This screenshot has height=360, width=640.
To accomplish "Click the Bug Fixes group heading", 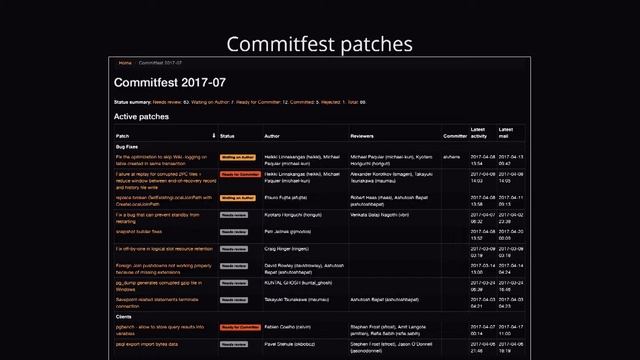I will 127,147.
